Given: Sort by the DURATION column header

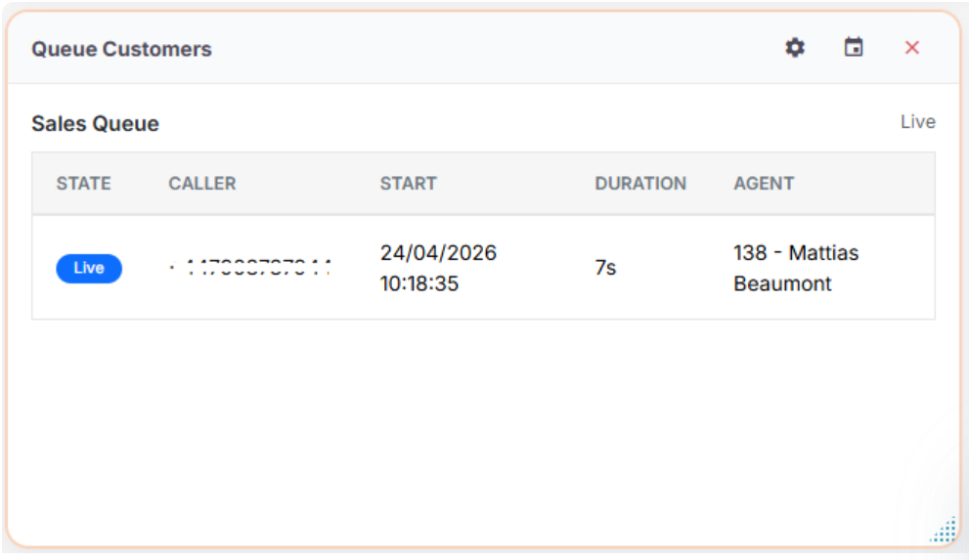Looking at the screenshot, I should pyautogui.click(x=640, y=184).
